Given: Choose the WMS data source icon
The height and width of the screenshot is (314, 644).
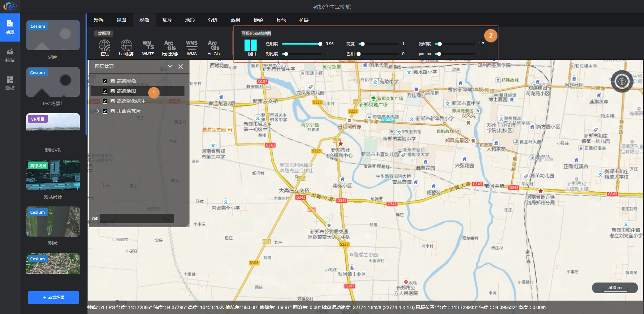Looking at the screenshot, I should click(x=192, y=46).
